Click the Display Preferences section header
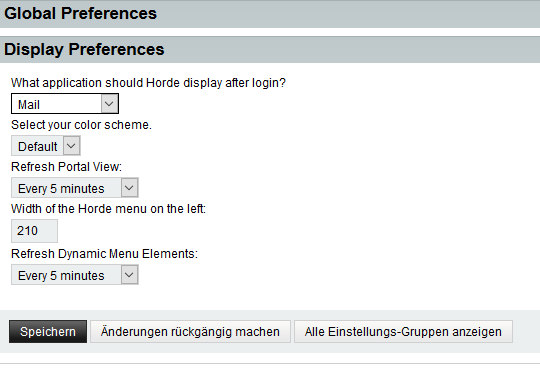 click(x=270, y=50)
